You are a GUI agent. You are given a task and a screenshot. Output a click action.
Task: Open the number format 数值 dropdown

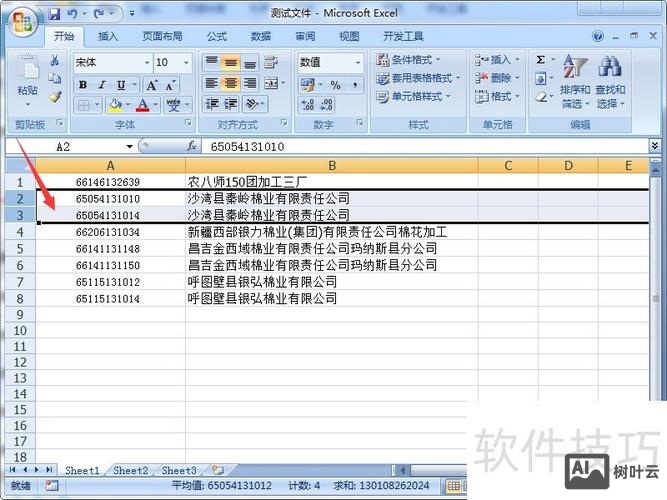[x=358, y=63]
